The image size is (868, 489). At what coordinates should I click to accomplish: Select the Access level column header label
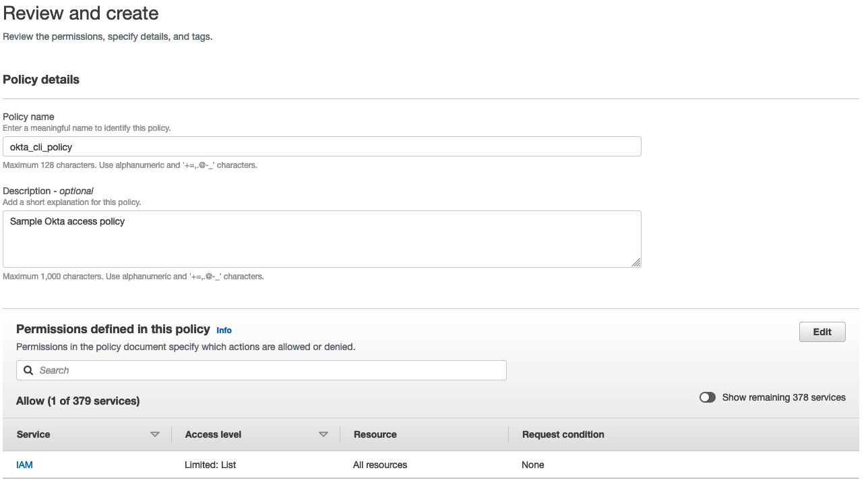tap(213, 434)
